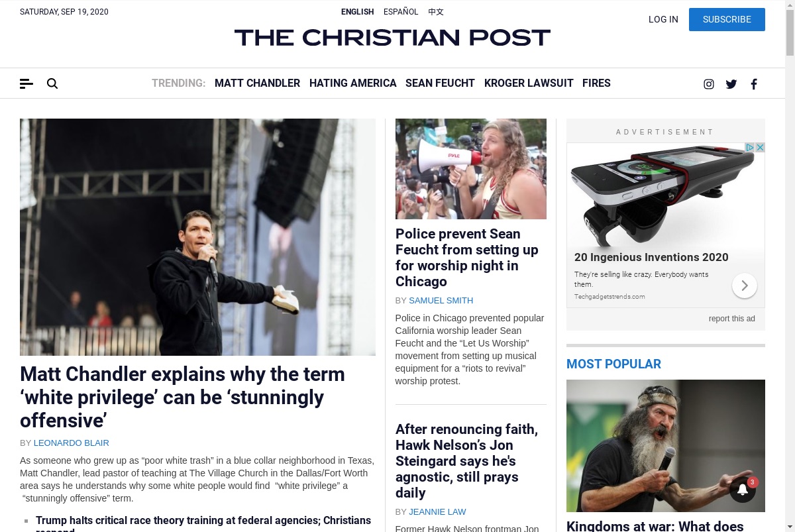Open the hamburger menu icon
Screen dimensions: 795x532
(x=26, y=83)
